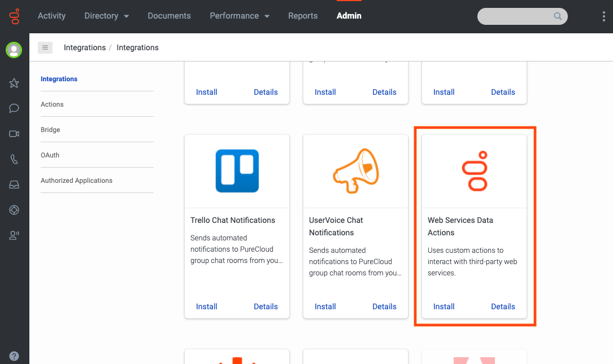613x364 pixels.
Task: Open the help question mark icon
Action: pyautogui.click(x=14, y=356)
